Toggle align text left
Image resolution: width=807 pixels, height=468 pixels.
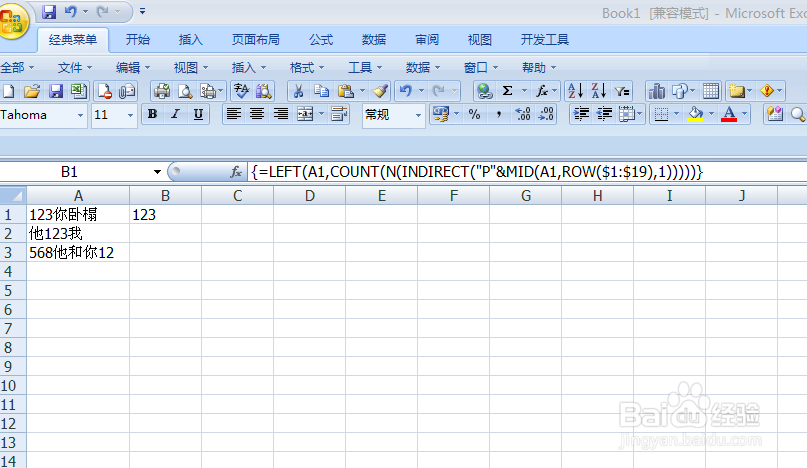(x=234, y=114)
